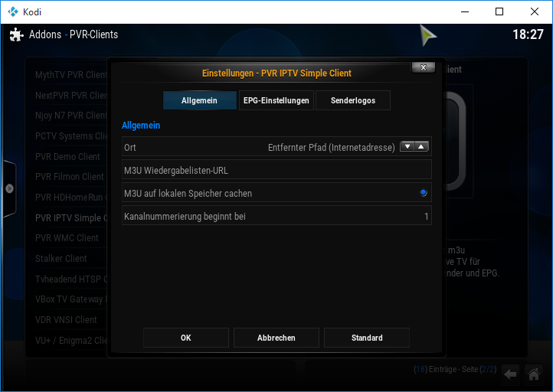Click the back arrow icon at the bottom
This screenshot has width=553, height=392.
tap(510, 374)
